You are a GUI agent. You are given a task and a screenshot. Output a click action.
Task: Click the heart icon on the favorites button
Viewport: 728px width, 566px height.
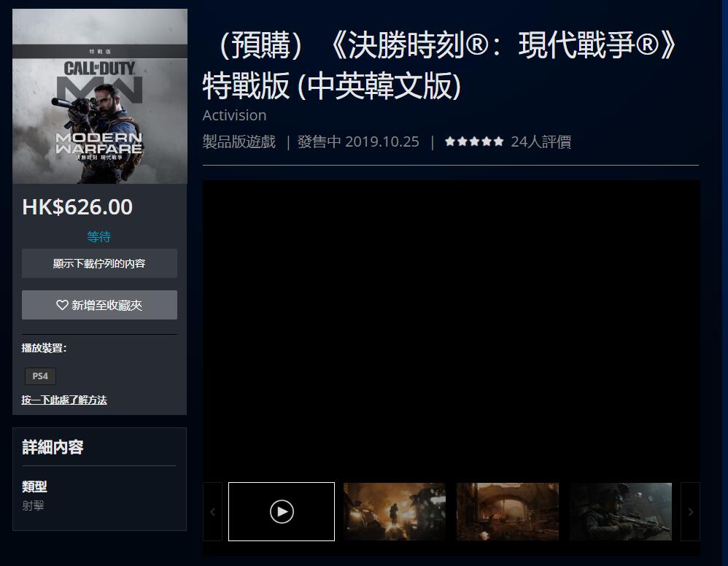(62, 305)
